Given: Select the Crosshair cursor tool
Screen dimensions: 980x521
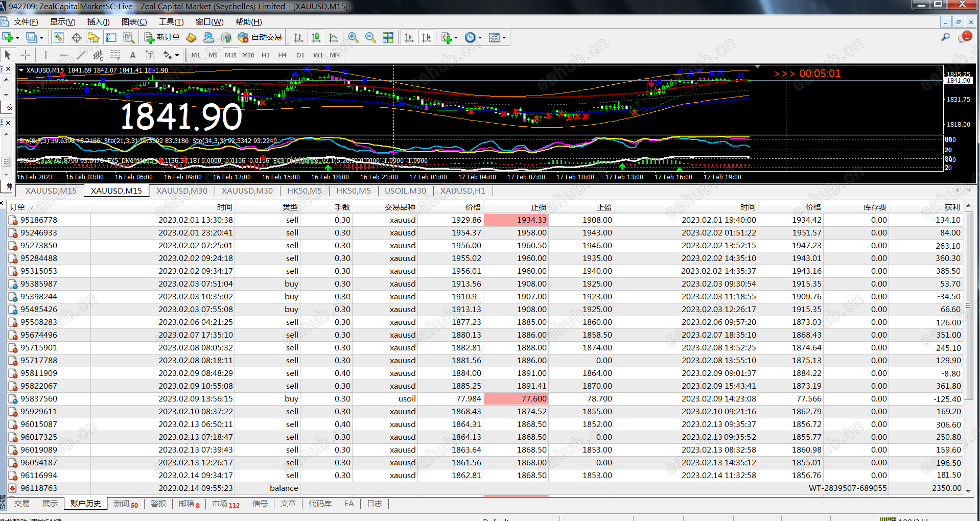Looking at the screenshot, I should (26, 55).
